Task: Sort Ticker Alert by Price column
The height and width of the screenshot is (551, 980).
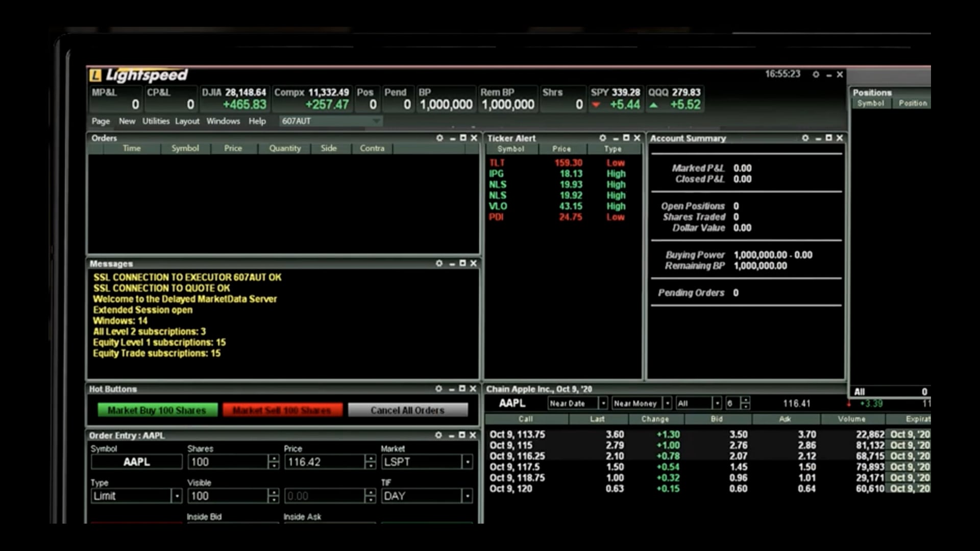Action: (x=561, y=149)
